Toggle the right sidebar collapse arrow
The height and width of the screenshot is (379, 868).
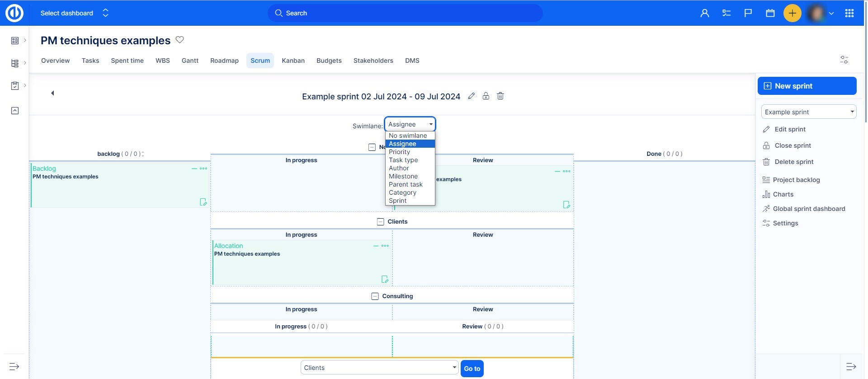click(851, 366)
